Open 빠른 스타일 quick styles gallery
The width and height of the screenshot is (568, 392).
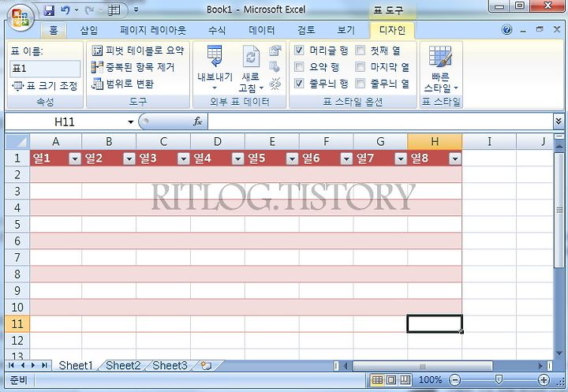(x=440, y=69)
